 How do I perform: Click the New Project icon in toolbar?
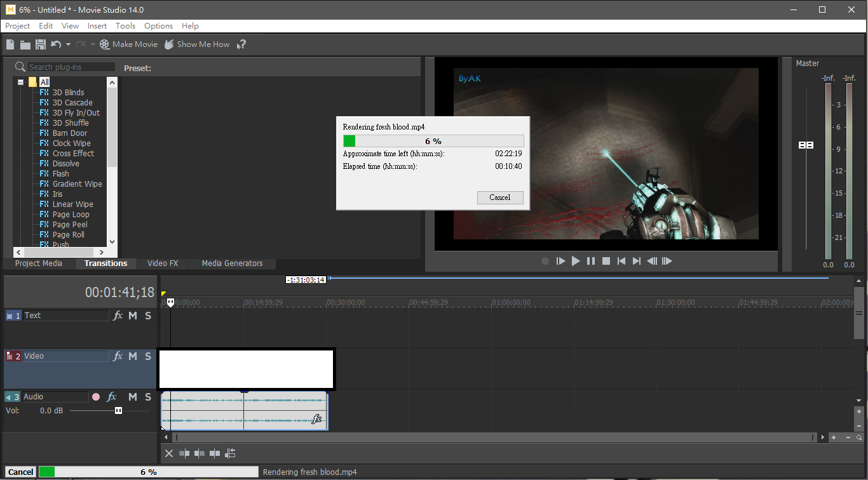click(10, 44)
